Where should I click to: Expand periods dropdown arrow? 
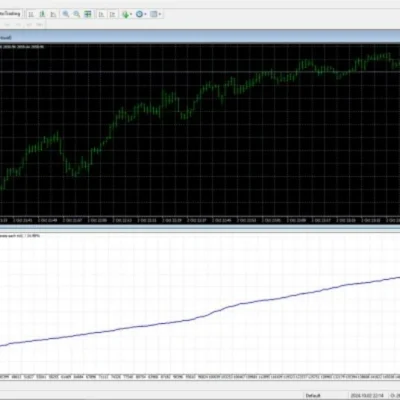click(146, 14)
